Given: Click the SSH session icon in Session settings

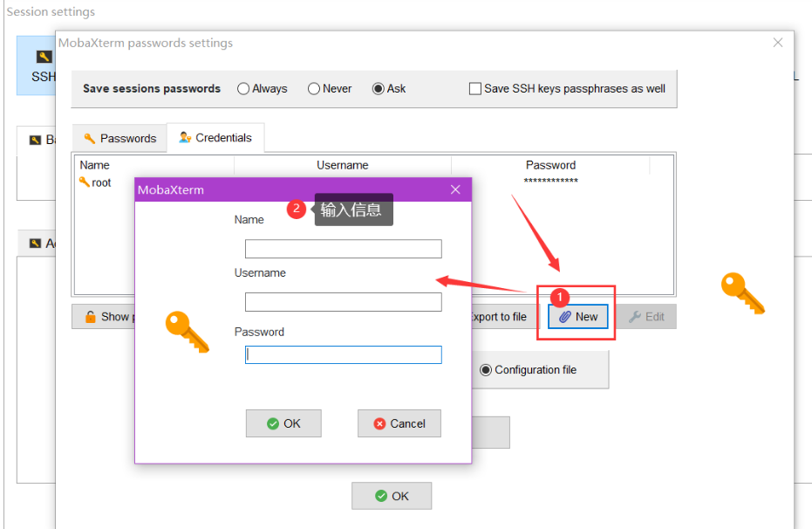Looking at the screenshot, I should (x=44, y=57).
